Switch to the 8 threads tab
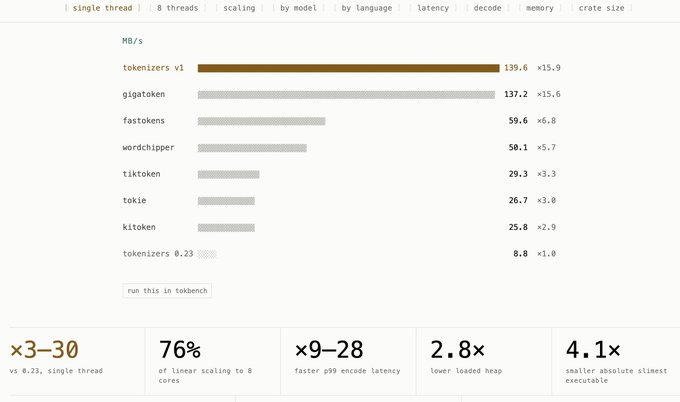Screen dimensions: 680x402 coord(177,8)
